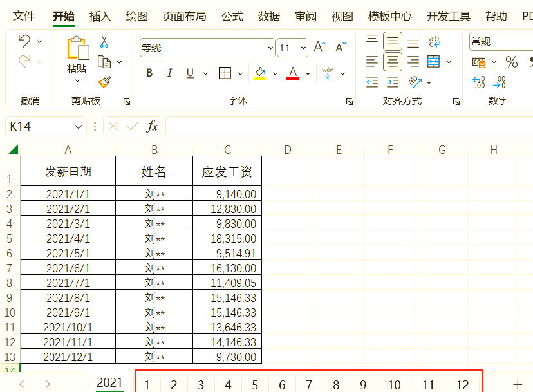Image resolution: width=533 pixels, height=392 pixels.
Task: Click the Cut scissors icon
Action: click(x=104, y=41)
